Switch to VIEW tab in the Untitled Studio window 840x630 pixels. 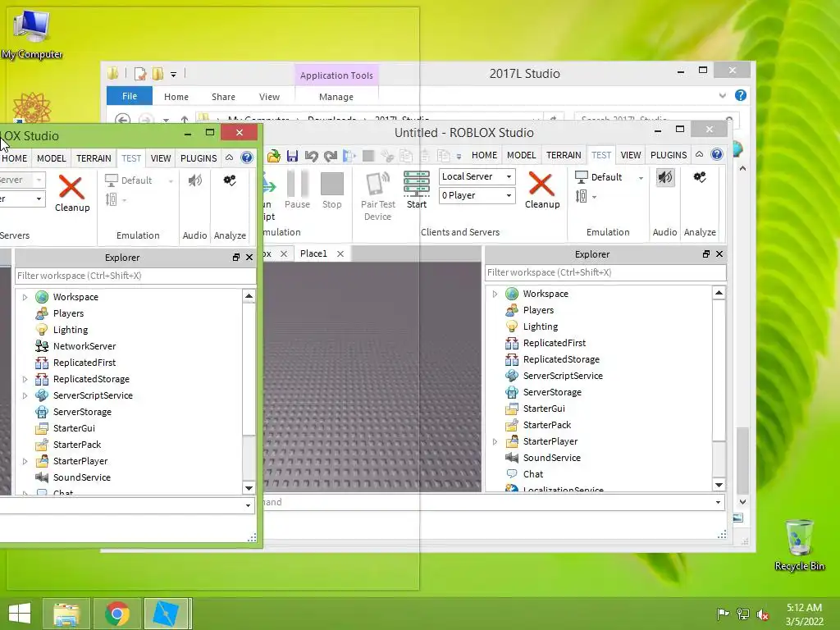click(631, 155)
